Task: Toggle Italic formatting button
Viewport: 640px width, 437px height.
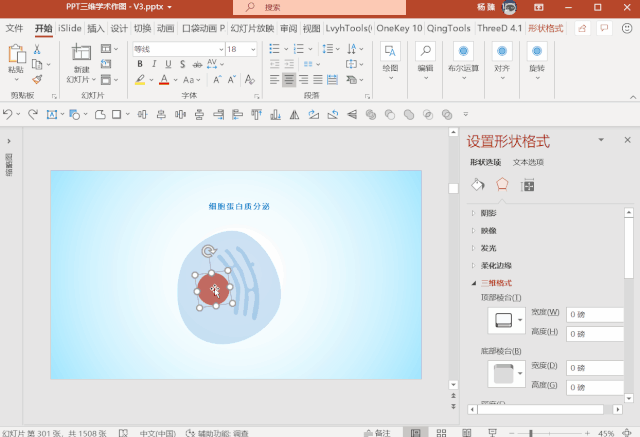Action: (x=154, y=64)
